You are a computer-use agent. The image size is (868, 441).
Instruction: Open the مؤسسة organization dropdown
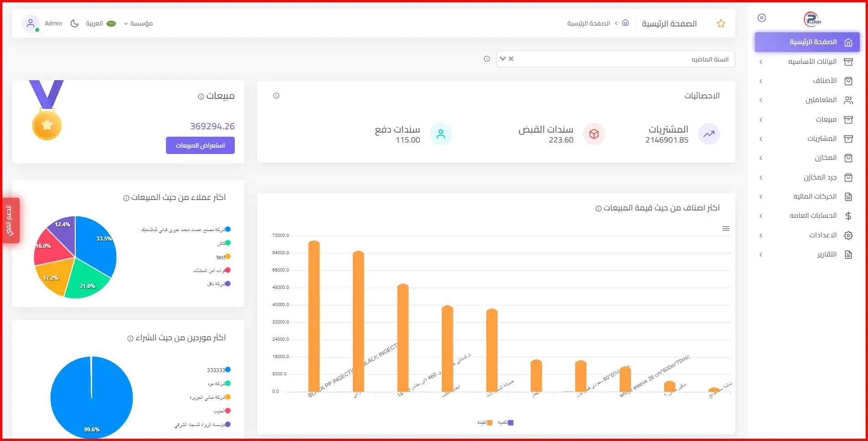[x=138, y=23]
